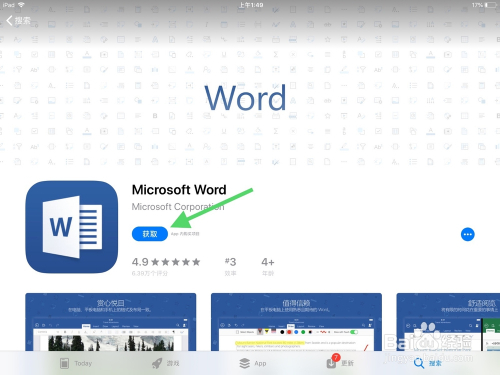
Task: Open the blue more options ellipsis button
Action: tap(468, 234)
